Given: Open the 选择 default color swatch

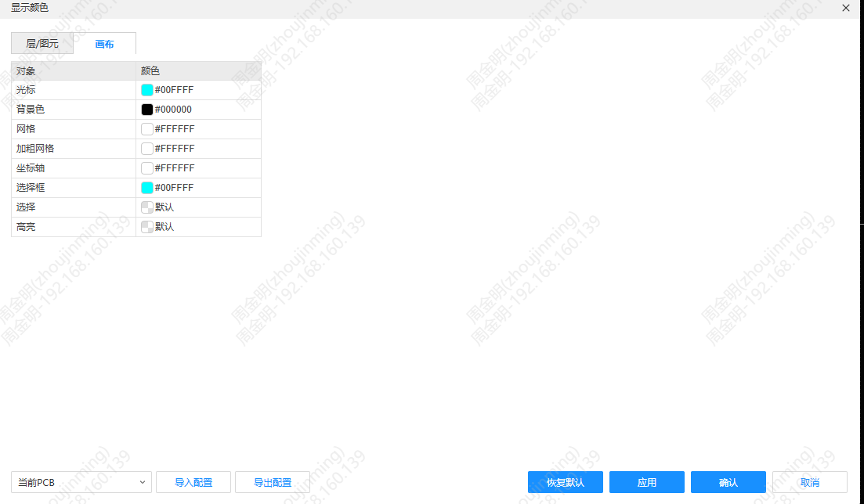Looking at the screenshot, I should coord(147,207).
